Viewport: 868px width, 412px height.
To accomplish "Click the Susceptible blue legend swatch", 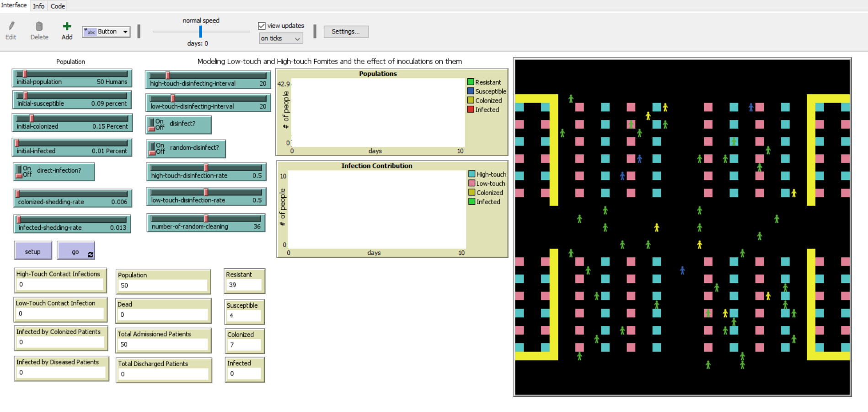I will pyautogui.click(x=471, y=91).
